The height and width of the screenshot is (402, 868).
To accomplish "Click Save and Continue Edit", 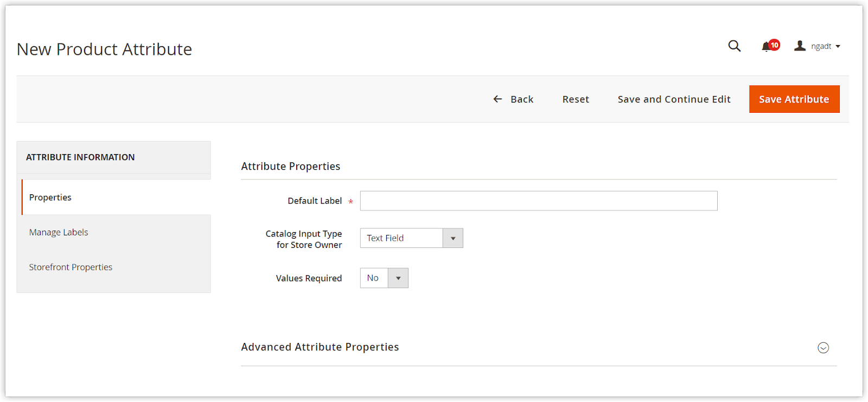I will tap(674, 99).
